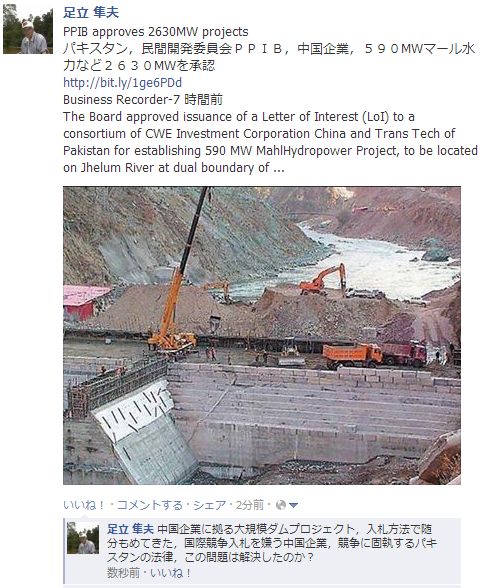Screen dimensions: 488x588
Task: Open the bit.ly/1ge6PDd link
Action: 122,82
